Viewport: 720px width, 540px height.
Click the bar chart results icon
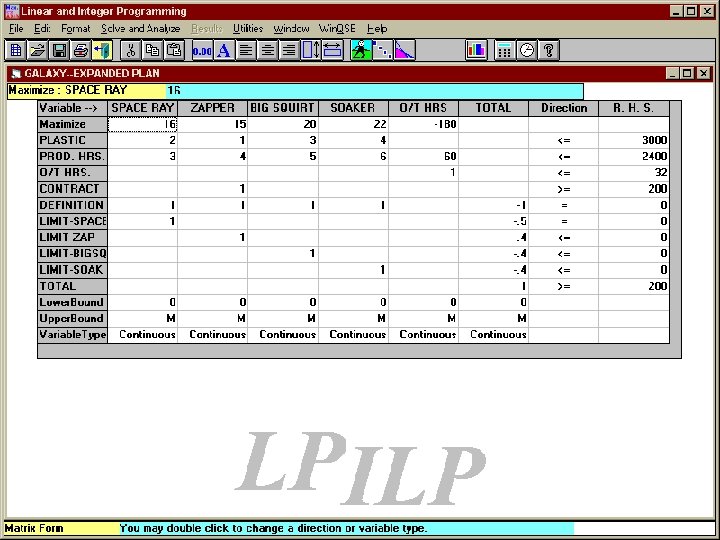[476, 50]
